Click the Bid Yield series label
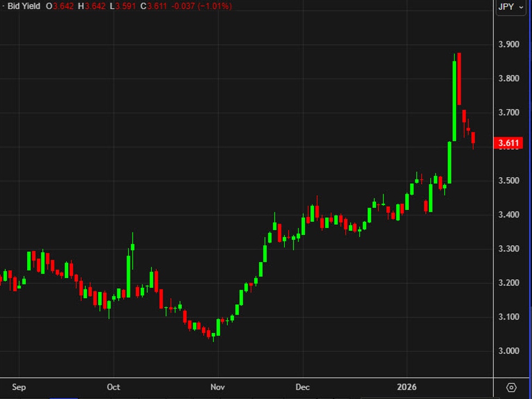Image resolution: width=532 pixels, height=399 pixels. point(23,6)
